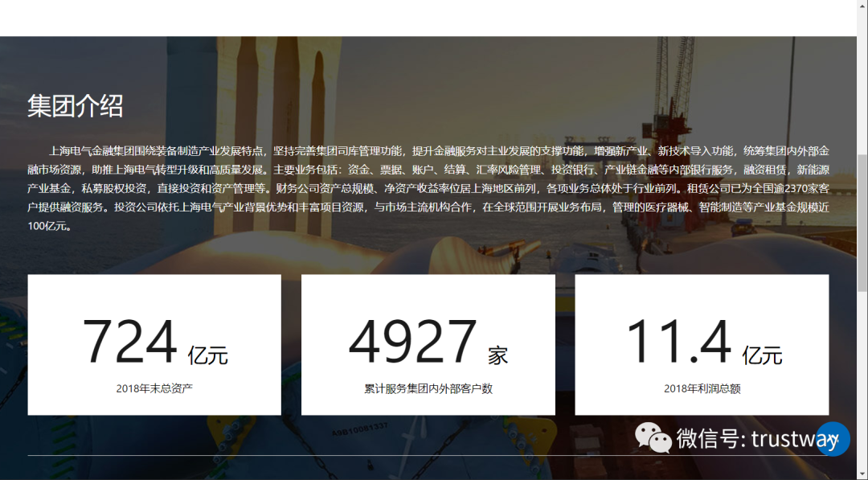The width and height of the screenshot is (868, 480).
Task: Click the vertical scrollbar thumb
Action: pyautogui.click(x=862, y=223)
